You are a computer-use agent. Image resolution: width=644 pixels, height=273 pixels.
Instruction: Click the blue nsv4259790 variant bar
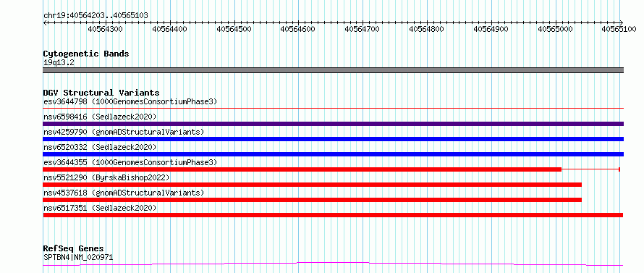pyautogui.click(x=334, y=139)
